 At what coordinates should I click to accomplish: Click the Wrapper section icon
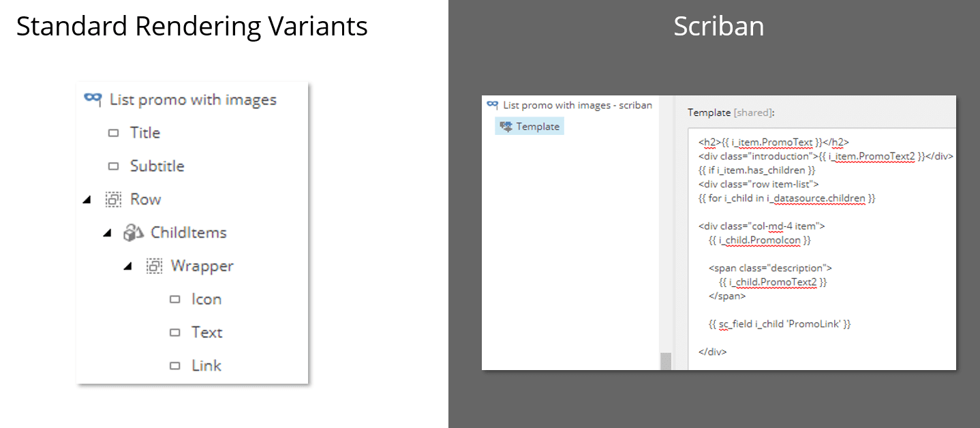[154, 266]
